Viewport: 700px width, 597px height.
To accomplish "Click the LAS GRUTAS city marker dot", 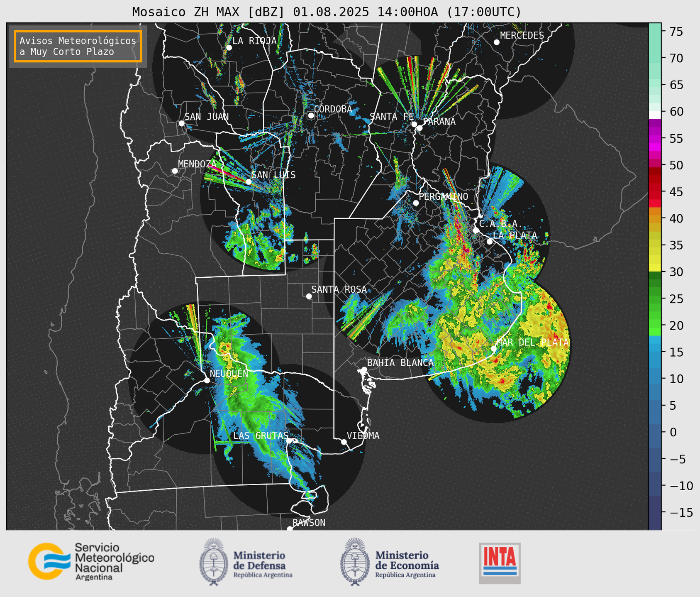I will click(289, 441).
